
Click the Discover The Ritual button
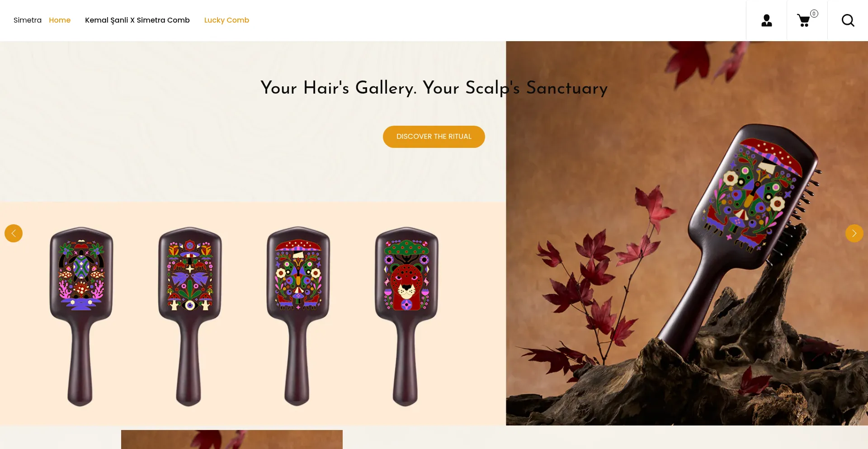click(434, 137)
